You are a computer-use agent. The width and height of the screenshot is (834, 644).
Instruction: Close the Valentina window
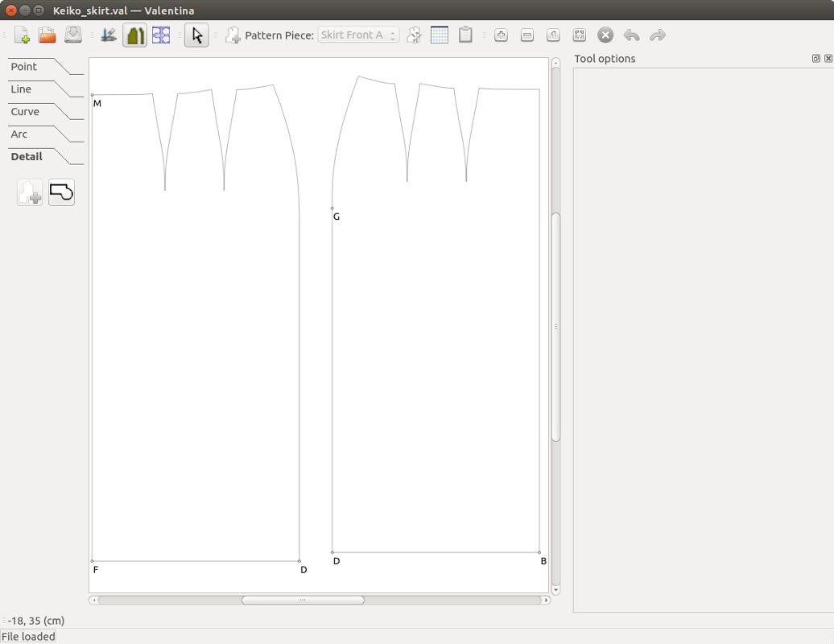point(10,10)
